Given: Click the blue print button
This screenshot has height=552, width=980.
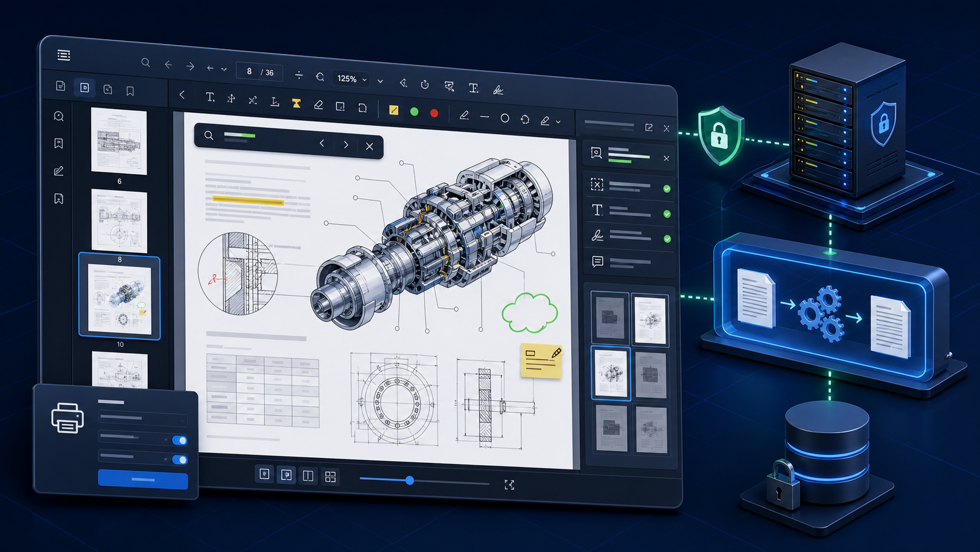Looking at the screenshot, I should (143, 479).
